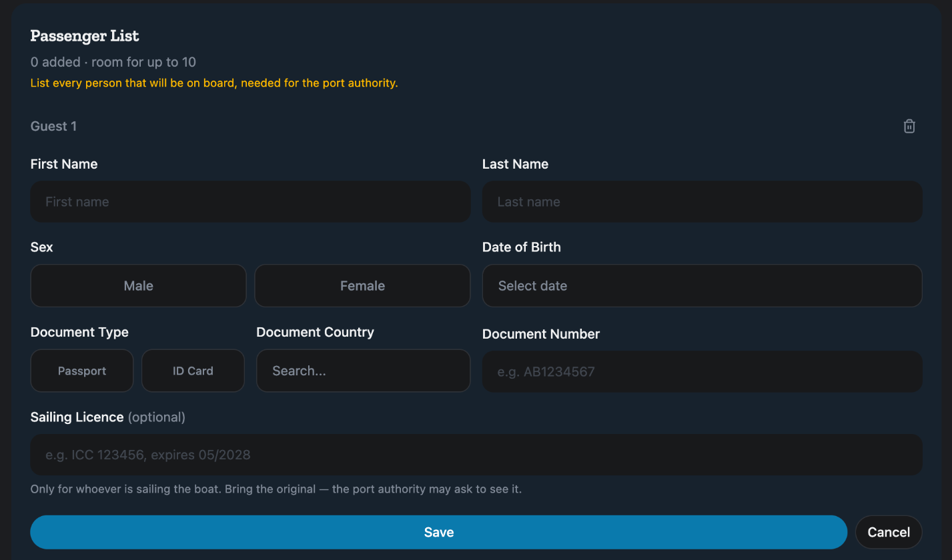952x560 pixels.
Task: Click the '0 added · room for up to 10' text
Action: [x=113, y=62]
